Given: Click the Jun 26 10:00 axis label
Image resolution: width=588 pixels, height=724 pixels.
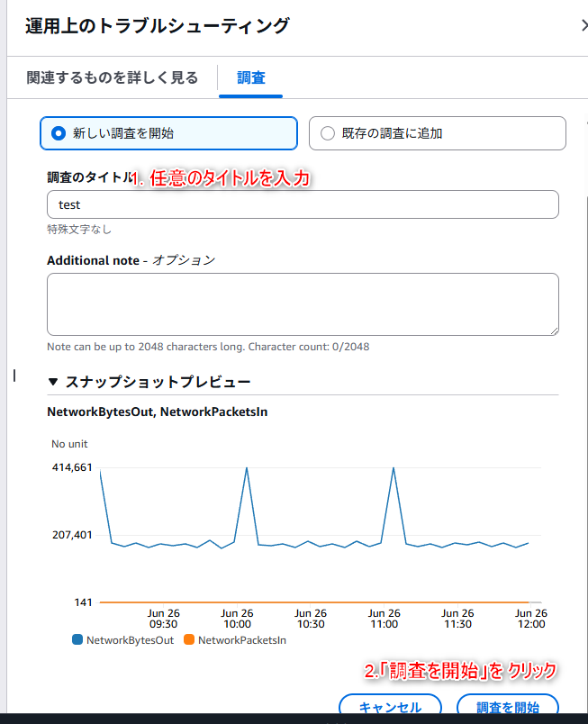Looking at the screenshot, I should [x=237, y=619].
